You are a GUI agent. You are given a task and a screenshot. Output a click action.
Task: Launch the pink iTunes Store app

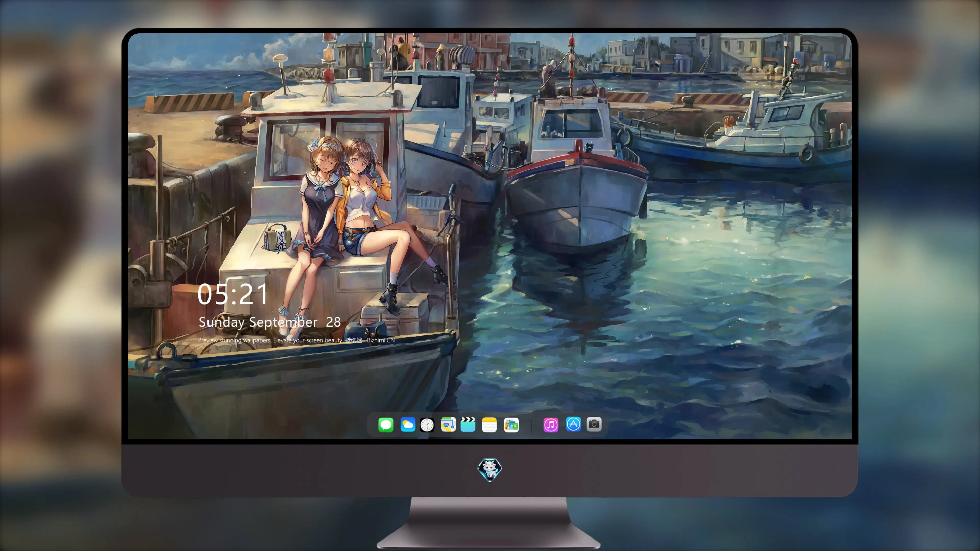click(551, 425)
